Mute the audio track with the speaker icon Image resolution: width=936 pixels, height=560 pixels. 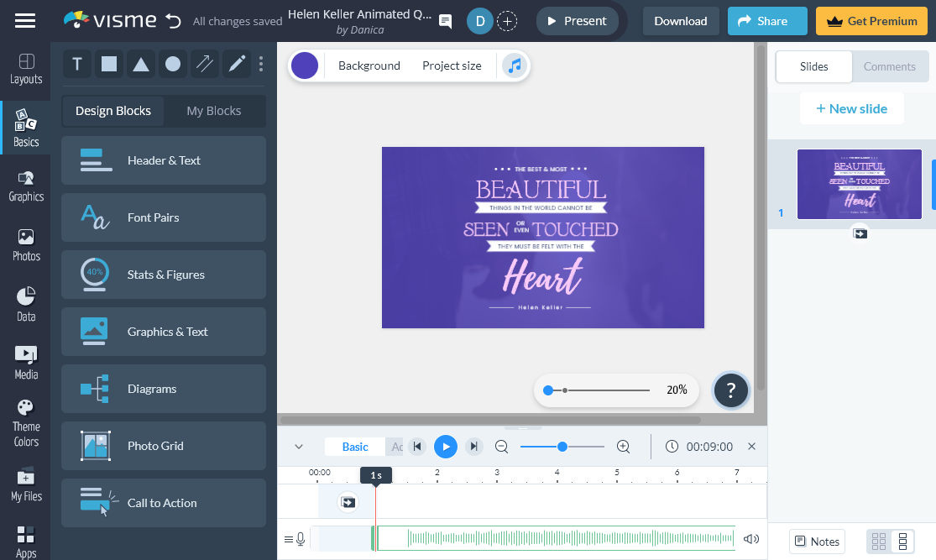(x=751, y=539)
